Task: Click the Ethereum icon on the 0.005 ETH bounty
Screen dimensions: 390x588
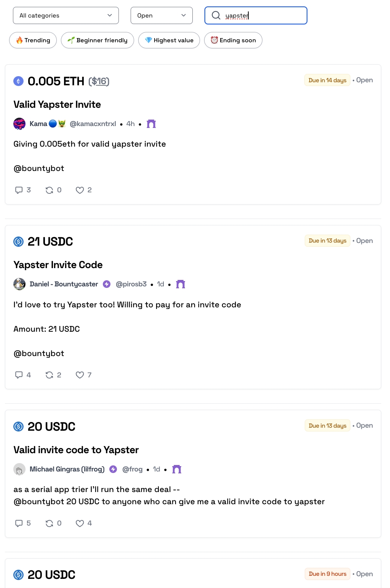Action: pyautogui.click(x=19, y=81)
